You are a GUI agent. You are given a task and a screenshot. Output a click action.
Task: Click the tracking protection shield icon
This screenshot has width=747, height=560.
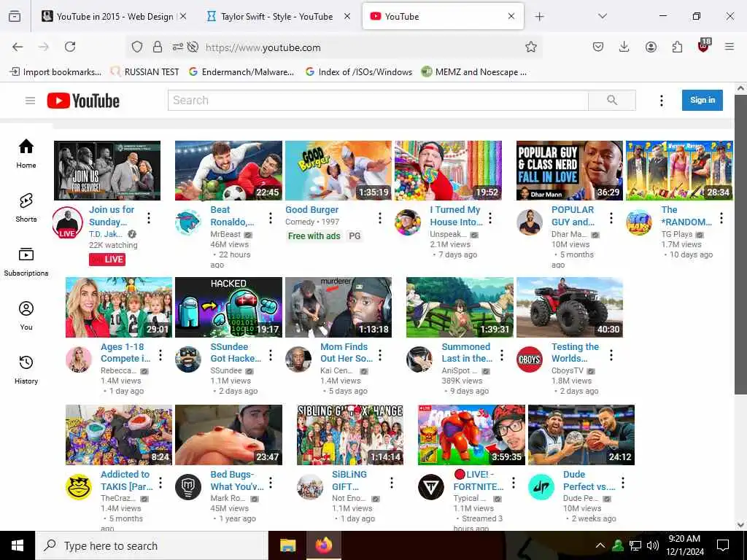click(x=137, y=47)
